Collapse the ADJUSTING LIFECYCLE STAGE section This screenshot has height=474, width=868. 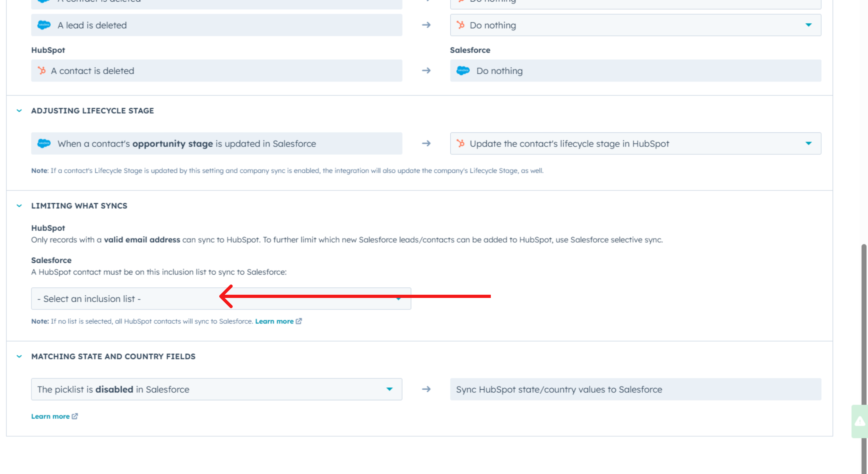point(19,110)
